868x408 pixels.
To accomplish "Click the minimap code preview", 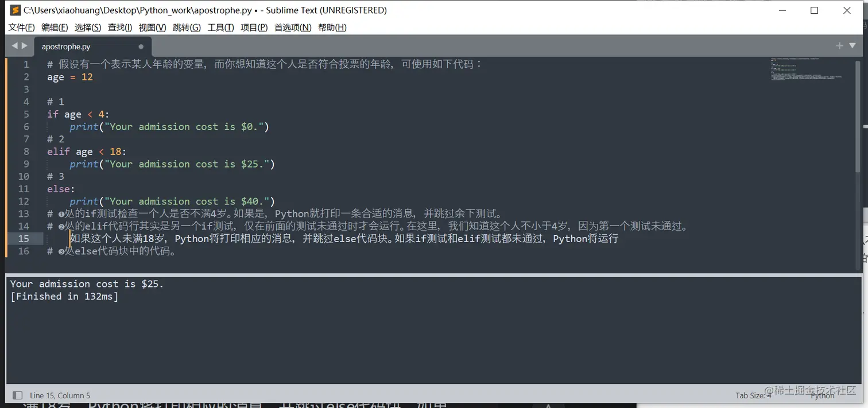I will pyautogui.click(x=806, y=69).
